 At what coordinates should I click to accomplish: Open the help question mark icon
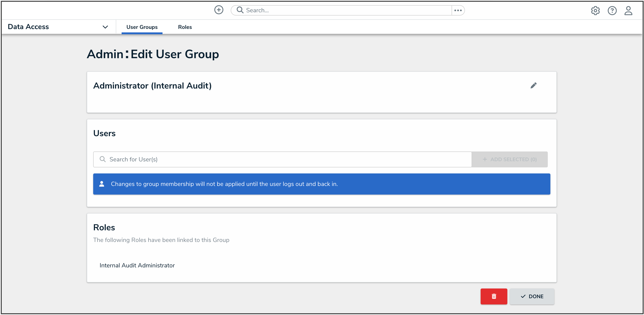[612, 11]
